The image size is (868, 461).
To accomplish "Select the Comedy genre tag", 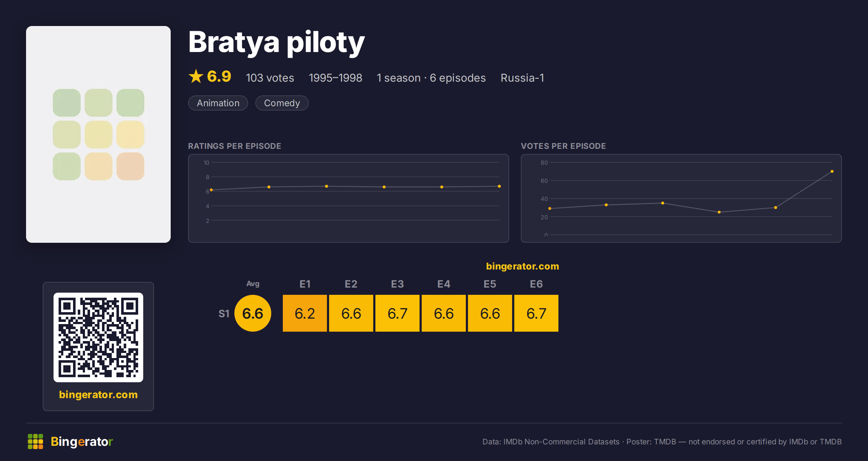I will pyautogui.click(x=282, y=103).
